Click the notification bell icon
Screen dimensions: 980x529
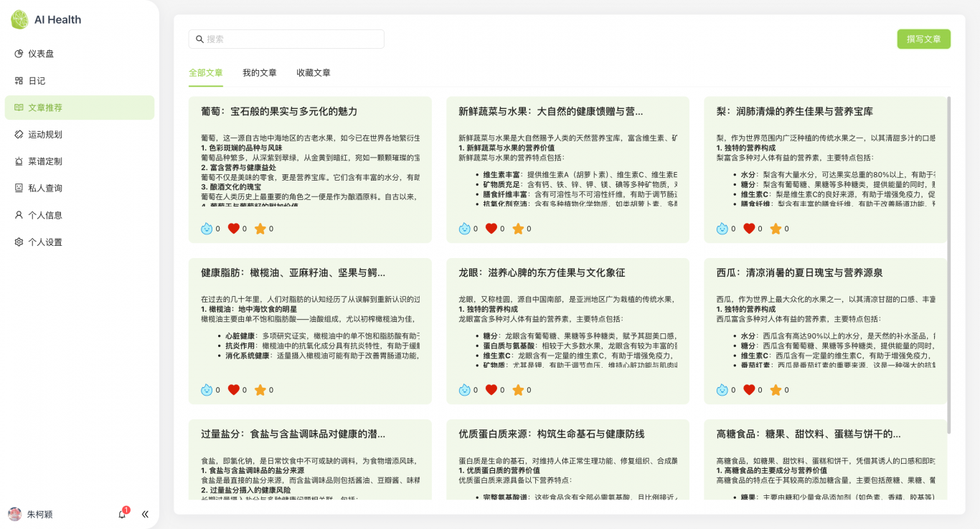pyautogui.click(x=123, y=514)
